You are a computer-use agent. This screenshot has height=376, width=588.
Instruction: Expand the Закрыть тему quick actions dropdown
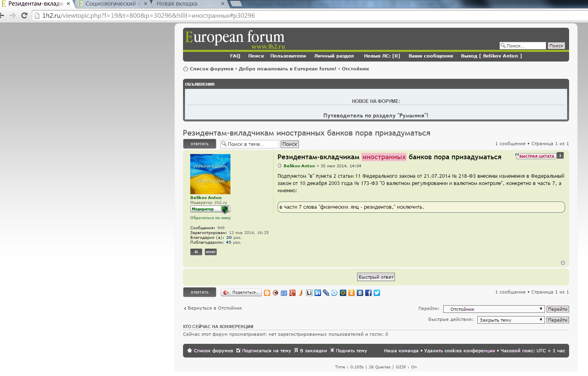511,320
